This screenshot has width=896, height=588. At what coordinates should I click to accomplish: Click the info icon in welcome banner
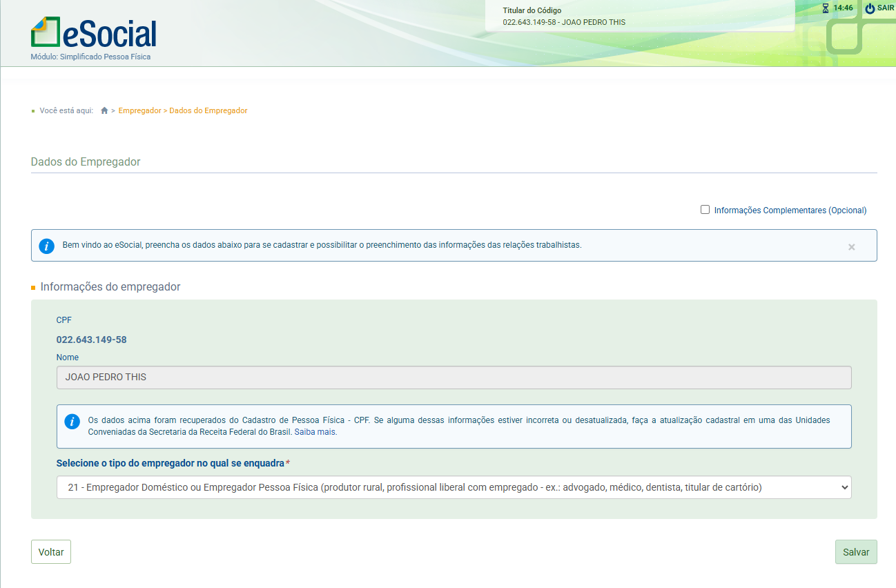pyautogui.click(x=46, y=246)
